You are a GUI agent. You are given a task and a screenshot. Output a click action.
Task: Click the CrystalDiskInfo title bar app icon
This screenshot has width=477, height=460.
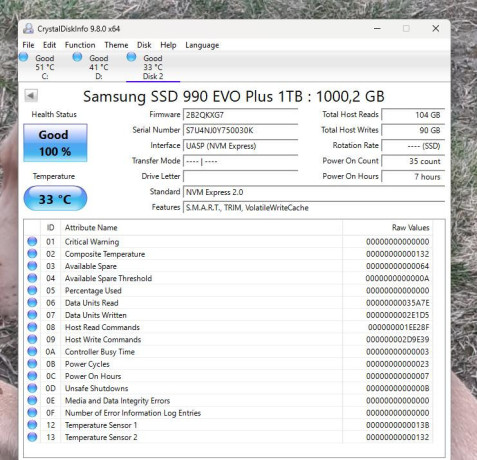(x=29, y=29)
